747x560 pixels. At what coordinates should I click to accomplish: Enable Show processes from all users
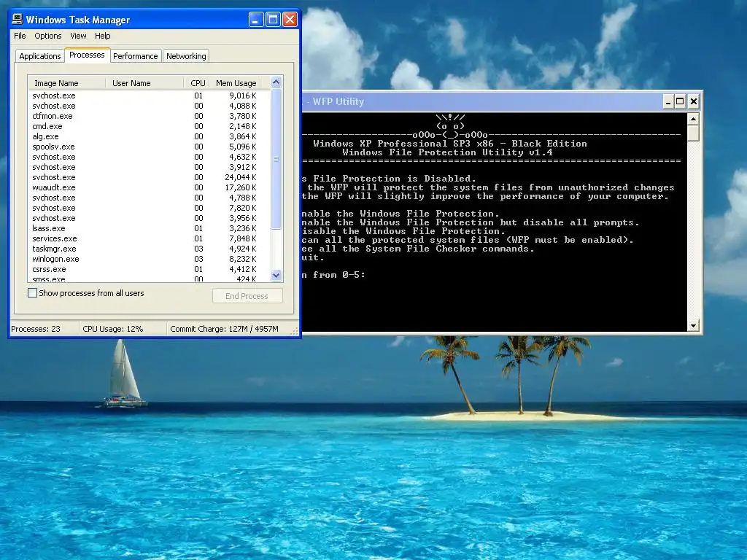click(x=32, y=293)
